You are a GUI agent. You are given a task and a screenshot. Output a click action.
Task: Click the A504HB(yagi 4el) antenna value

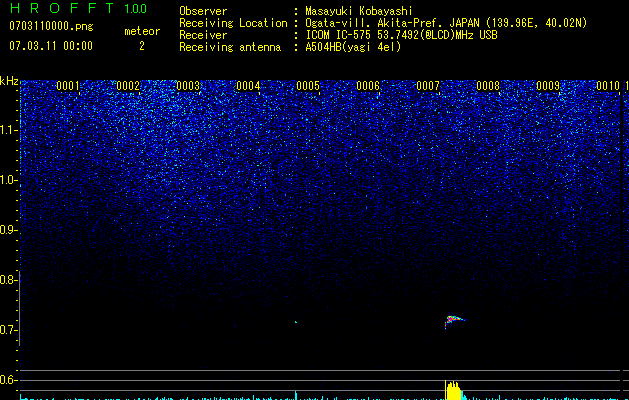coord(353,47)
